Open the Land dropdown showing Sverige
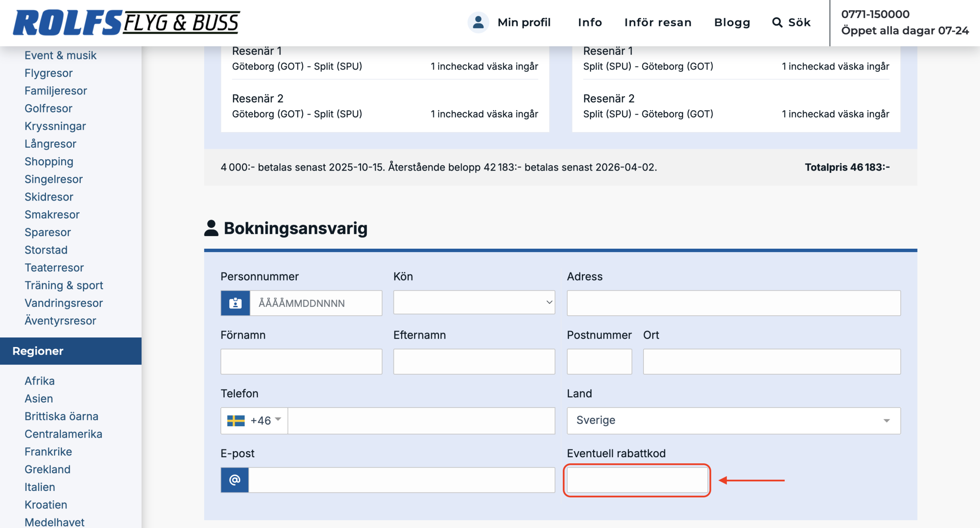 pos(733,420)
